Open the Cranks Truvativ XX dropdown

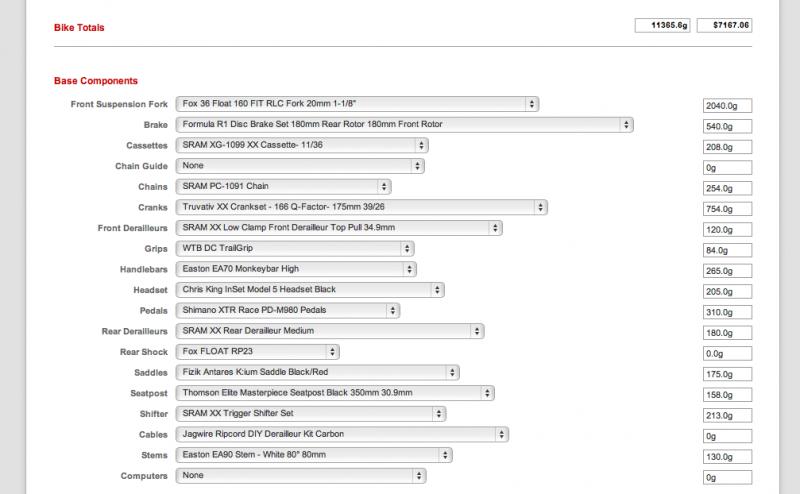[361, 207]
